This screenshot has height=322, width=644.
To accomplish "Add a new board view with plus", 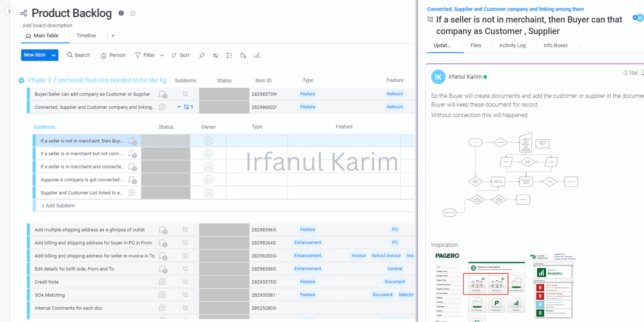I will point(113,36).
